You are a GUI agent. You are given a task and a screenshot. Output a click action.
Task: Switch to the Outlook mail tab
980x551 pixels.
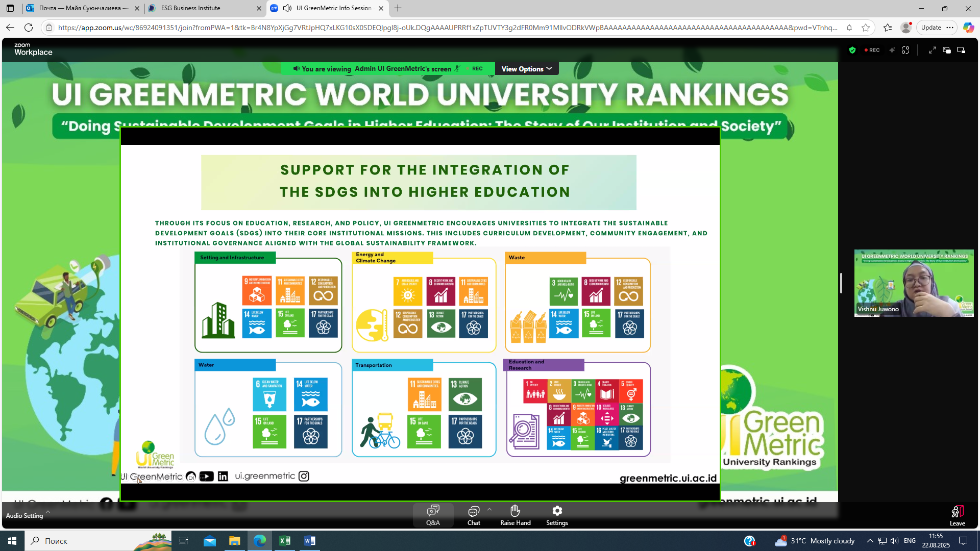83,8
